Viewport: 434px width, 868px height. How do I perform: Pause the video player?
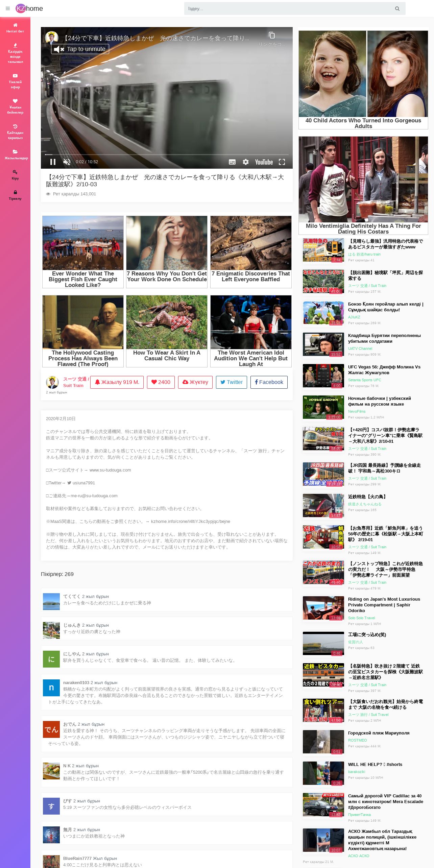click(53, 162)
